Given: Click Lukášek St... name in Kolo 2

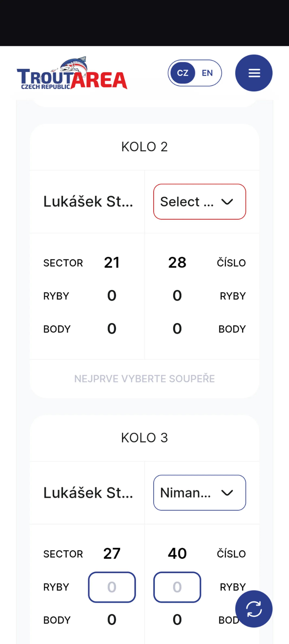Looking at the screenshot, I should [x=88, y=202].
